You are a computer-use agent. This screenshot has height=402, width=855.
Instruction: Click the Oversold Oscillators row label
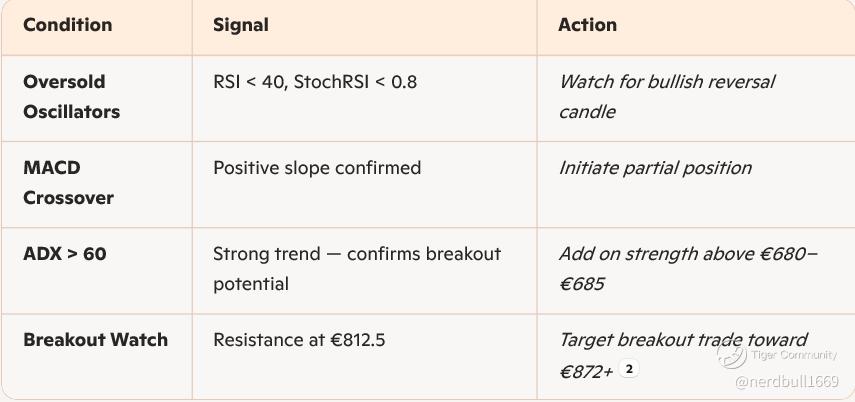71,97
